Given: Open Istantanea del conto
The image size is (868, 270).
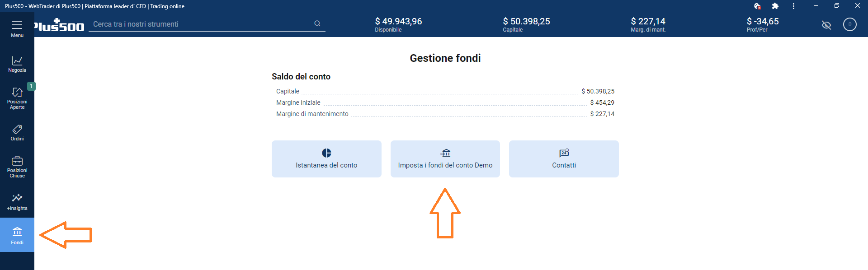Looking at the screenshot, I should coord(326,159).
